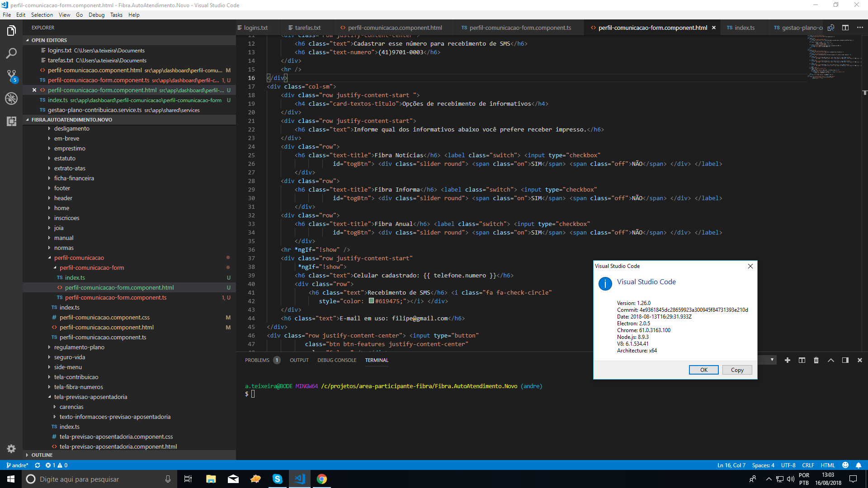Add a new terminal with plus icon

pyautogui.click(x=788, y=360)
